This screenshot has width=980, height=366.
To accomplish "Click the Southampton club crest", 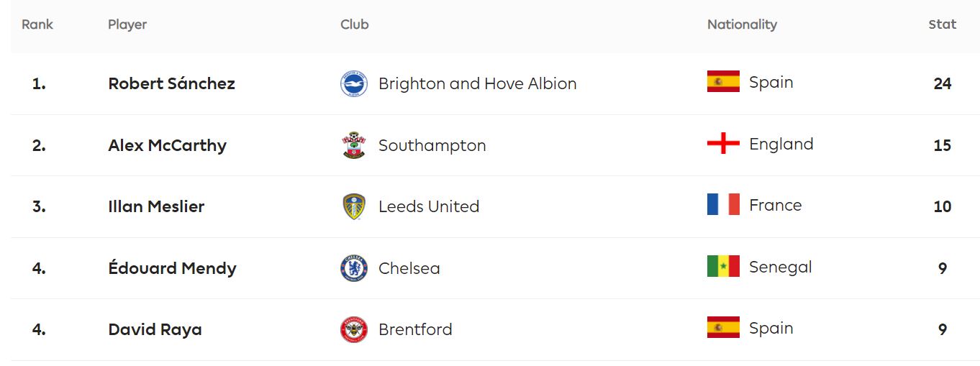I will coord(353,145).
